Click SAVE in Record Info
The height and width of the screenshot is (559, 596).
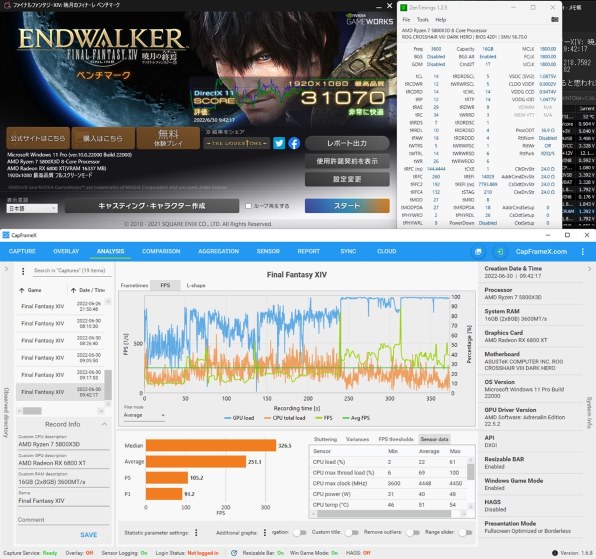89,535
